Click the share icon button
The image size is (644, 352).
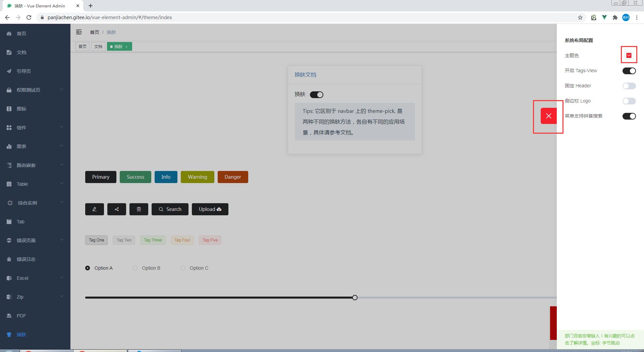point(117,209)
